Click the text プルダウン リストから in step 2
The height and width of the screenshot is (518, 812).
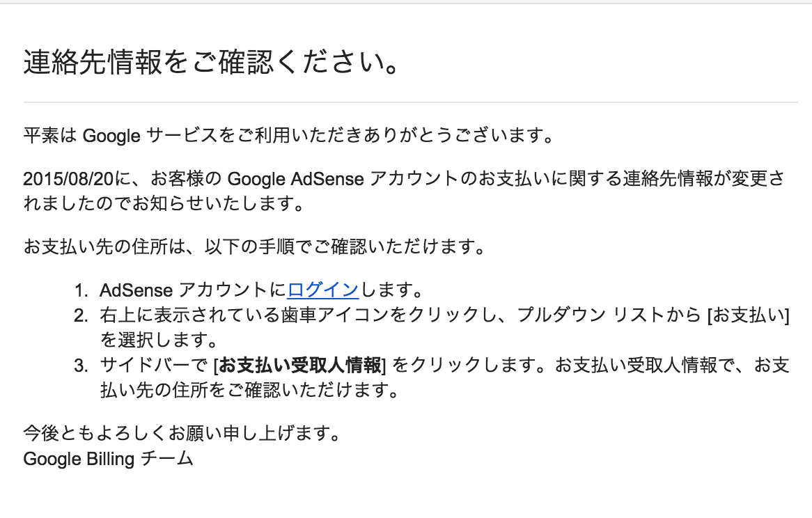click(x=609, y=314)
